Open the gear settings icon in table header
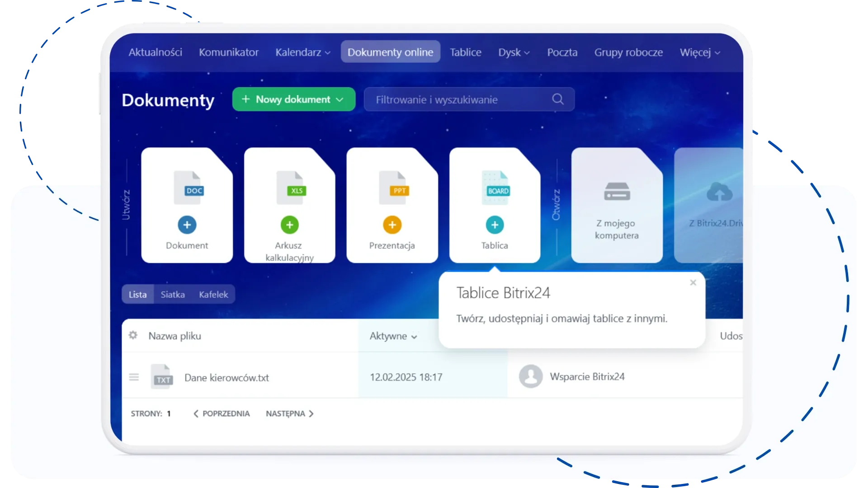 133,335
